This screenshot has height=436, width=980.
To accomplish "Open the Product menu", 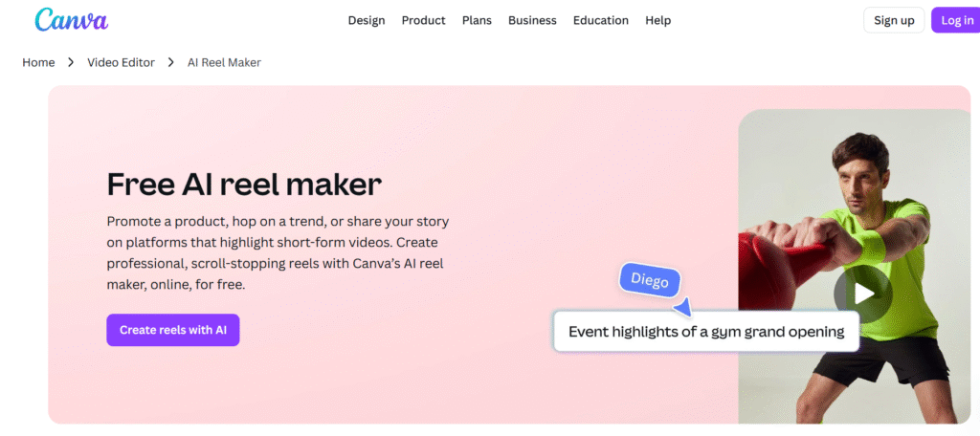I will coord(423,21).
